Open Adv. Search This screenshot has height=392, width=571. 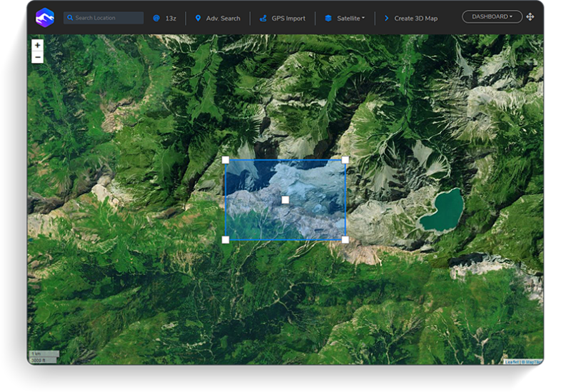[x=223, y=19]
